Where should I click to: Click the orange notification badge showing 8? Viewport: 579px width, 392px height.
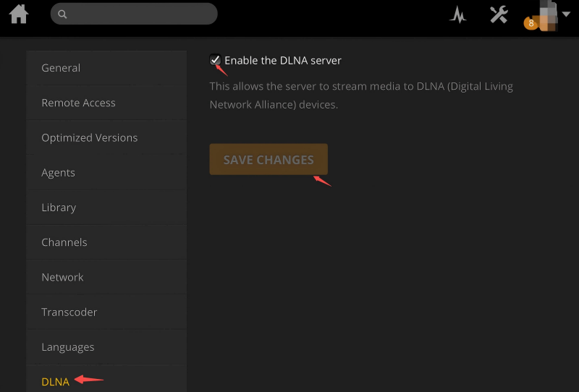pos(531,23)
